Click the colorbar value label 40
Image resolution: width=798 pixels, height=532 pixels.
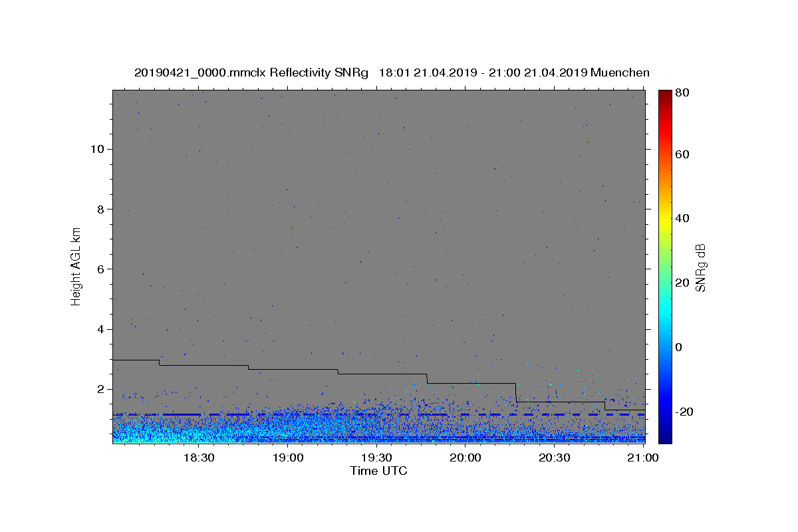coord(683,218)
